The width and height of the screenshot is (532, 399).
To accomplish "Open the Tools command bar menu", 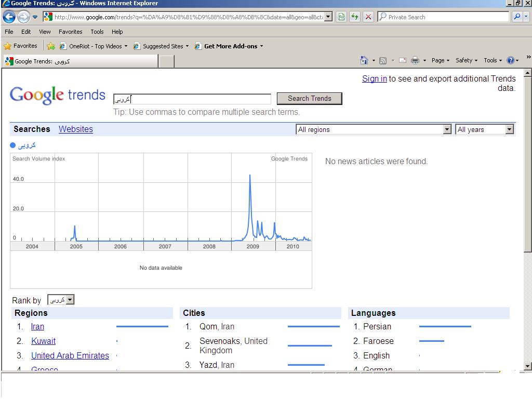I will pyautogui.click(x=493, y=60).
